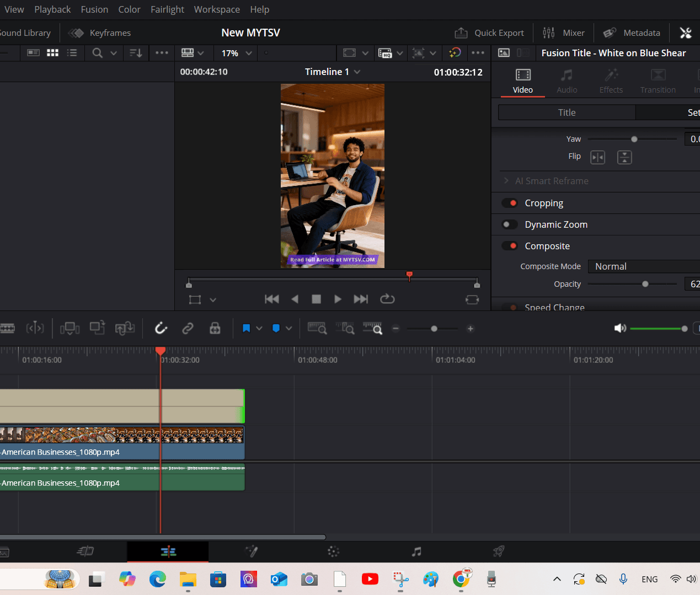
Task: Play the timeline forward
Action: click(338, 299)
